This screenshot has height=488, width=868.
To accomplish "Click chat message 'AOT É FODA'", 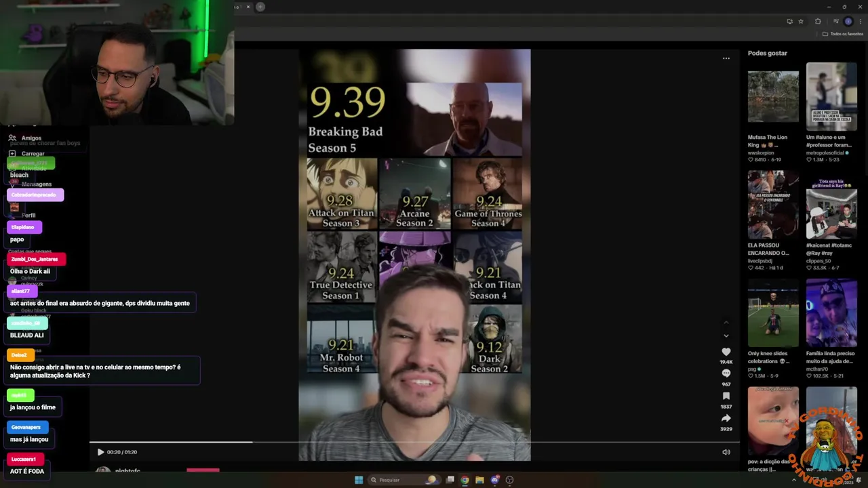I will [27, 471].
